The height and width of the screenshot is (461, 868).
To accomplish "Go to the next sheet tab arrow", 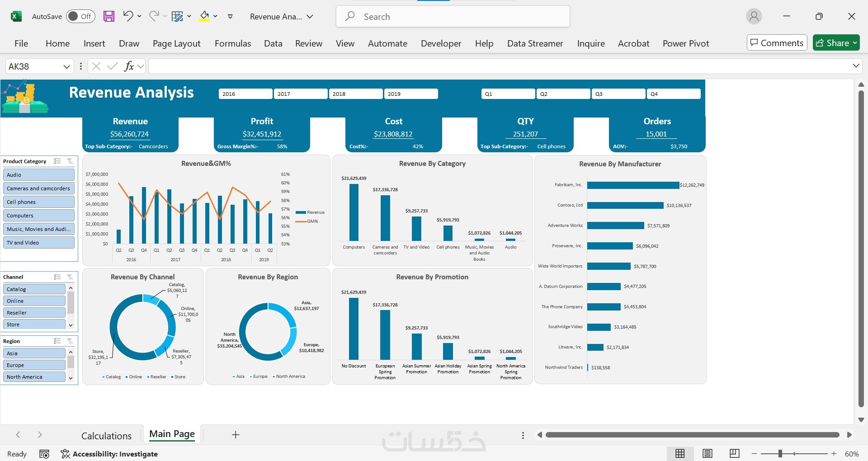I will pos(40,435).
